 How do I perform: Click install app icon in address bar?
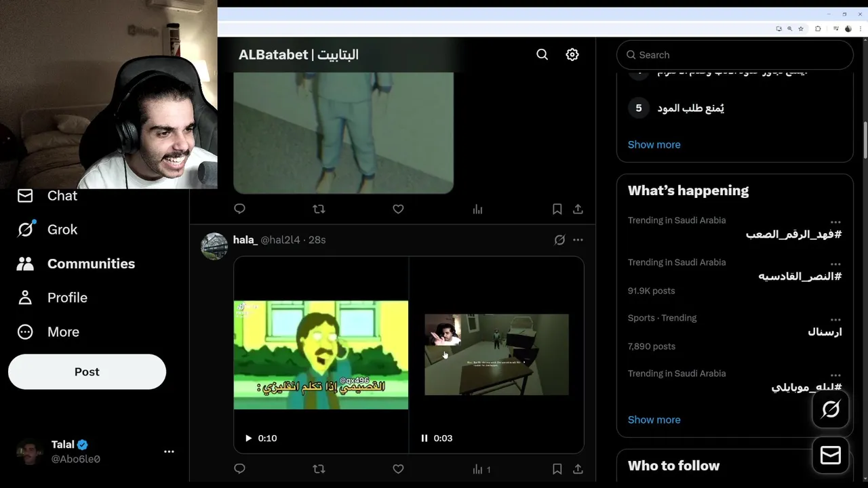click(x=778, y=28)
